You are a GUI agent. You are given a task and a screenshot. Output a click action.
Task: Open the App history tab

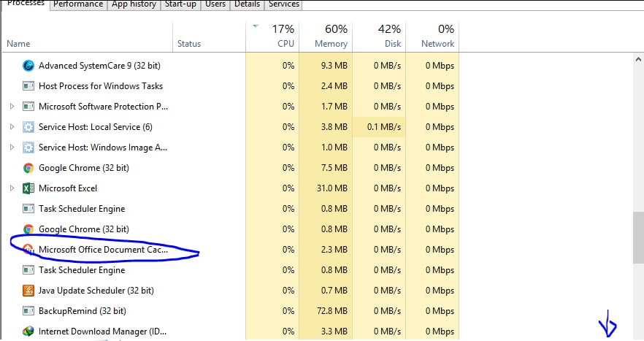(x=134, y=4)
